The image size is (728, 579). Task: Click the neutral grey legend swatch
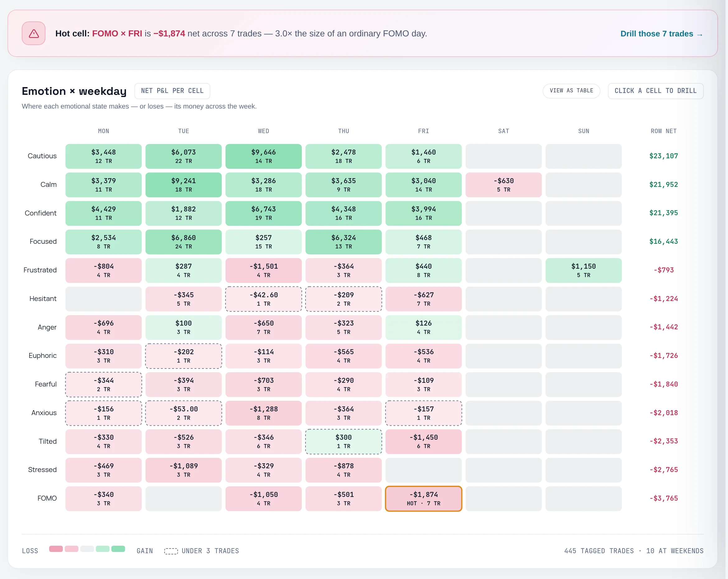click(x=87, y=549)
